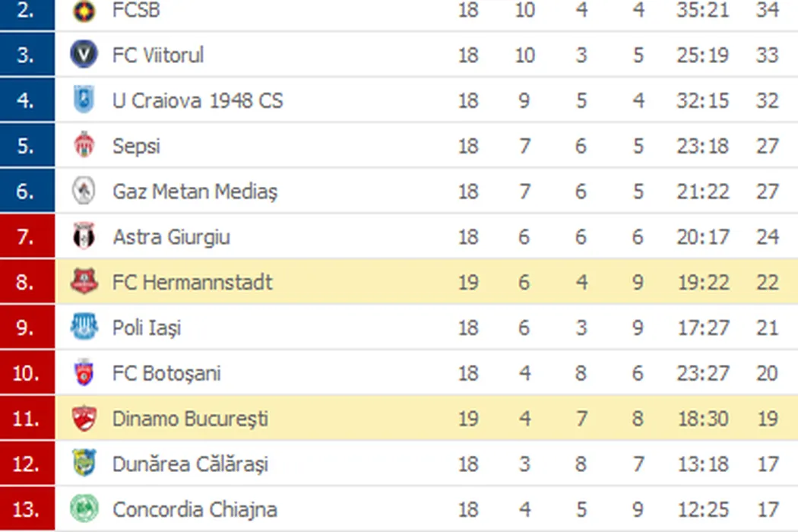Click Astra Giurgiu's 20:17 goal difference
The height and width of the screenshot is (532, 798).
pyautogui.click(x=703, y=236)
